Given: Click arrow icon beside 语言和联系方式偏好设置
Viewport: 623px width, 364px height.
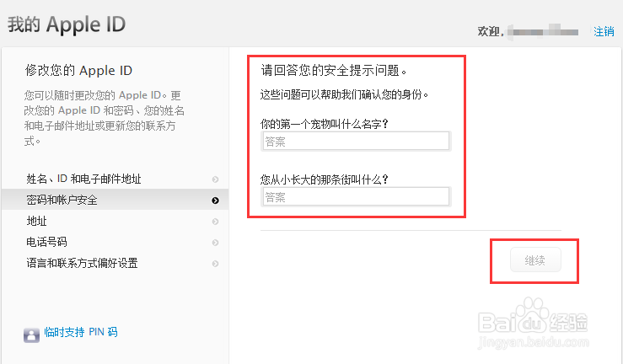Looking at the screenshot, I should tap(215, 264).
